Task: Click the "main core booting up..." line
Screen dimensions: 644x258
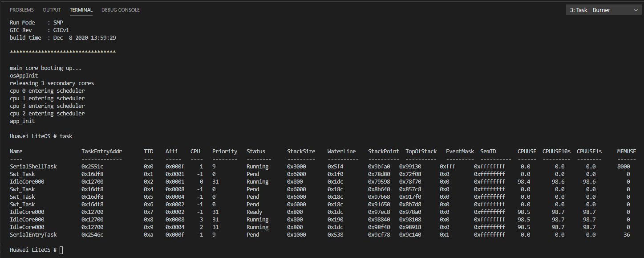Action: [45, 68]
